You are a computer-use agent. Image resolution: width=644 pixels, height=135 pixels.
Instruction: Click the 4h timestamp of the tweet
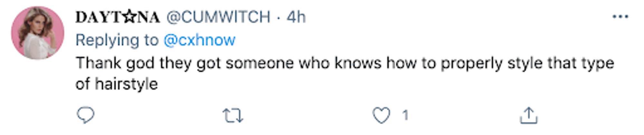pyautogui.click(x=296, y=17)
